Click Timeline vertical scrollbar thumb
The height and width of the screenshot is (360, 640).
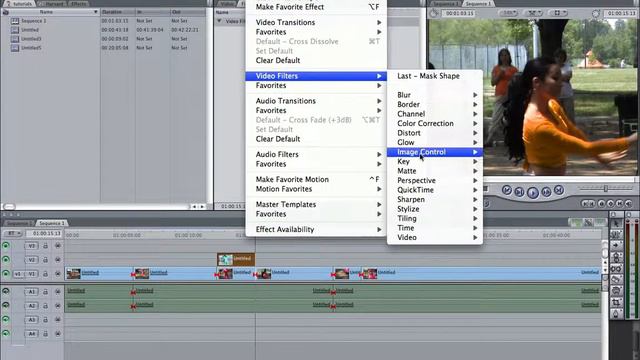604,253
